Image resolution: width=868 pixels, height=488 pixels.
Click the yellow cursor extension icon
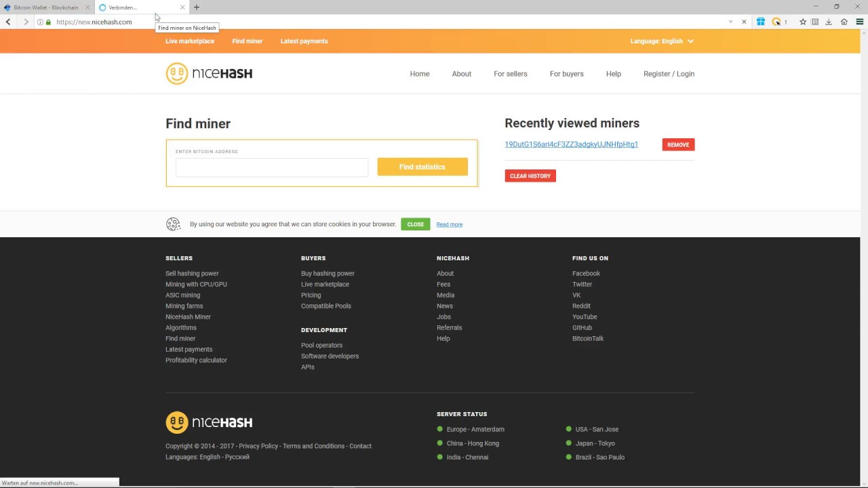coord(776,22)
